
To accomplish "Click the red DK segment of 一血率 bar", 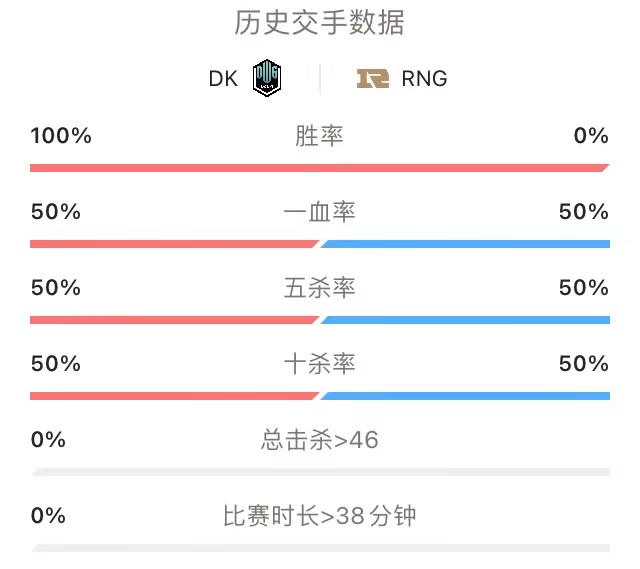I will click(x=174, y=244).
